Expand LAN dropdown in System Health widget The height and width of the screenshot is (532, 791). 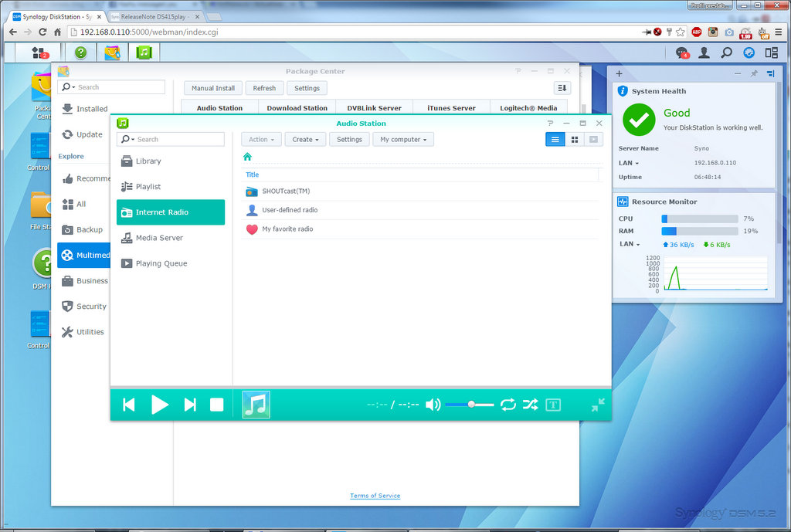(629, 163)
